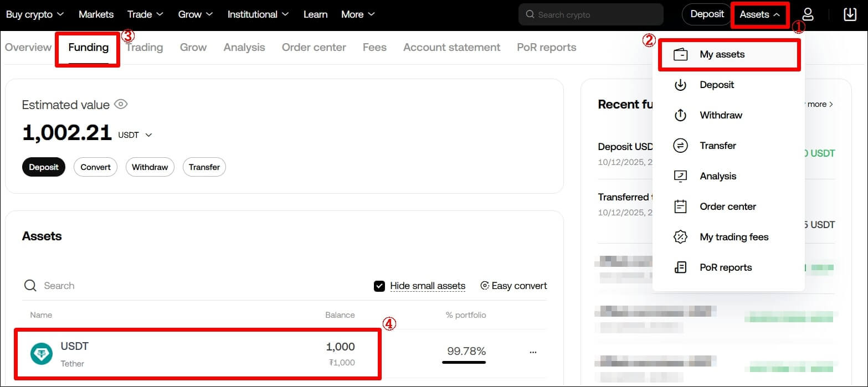Viewport: 868px width, 387px height.
Task: Click the Deposit button in top header
Action: 707,14
